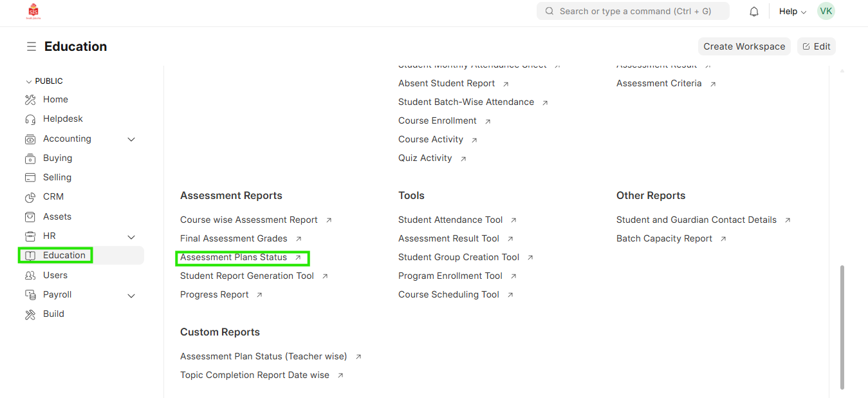Open the Help dropdown menu
This screenshot has width=868, height=398.
click(792, 12)
